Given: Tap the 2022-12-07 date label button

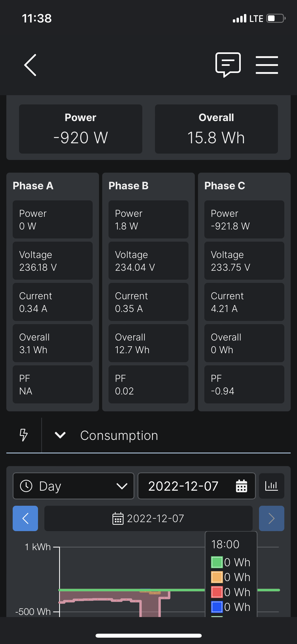Looking at the screenshot, I should 148,518.
